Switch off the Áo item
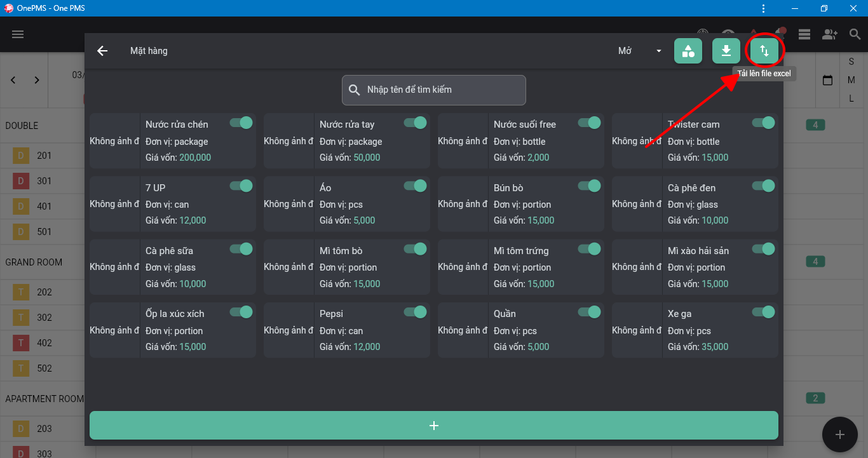This screenshot has height=458, width=868. point(416,185)
